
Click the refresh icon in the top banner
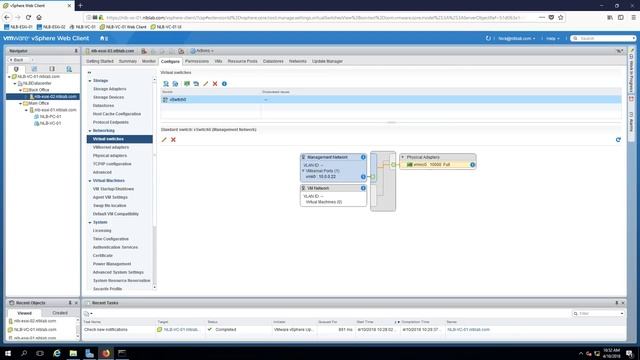click(x=488, y=38)
